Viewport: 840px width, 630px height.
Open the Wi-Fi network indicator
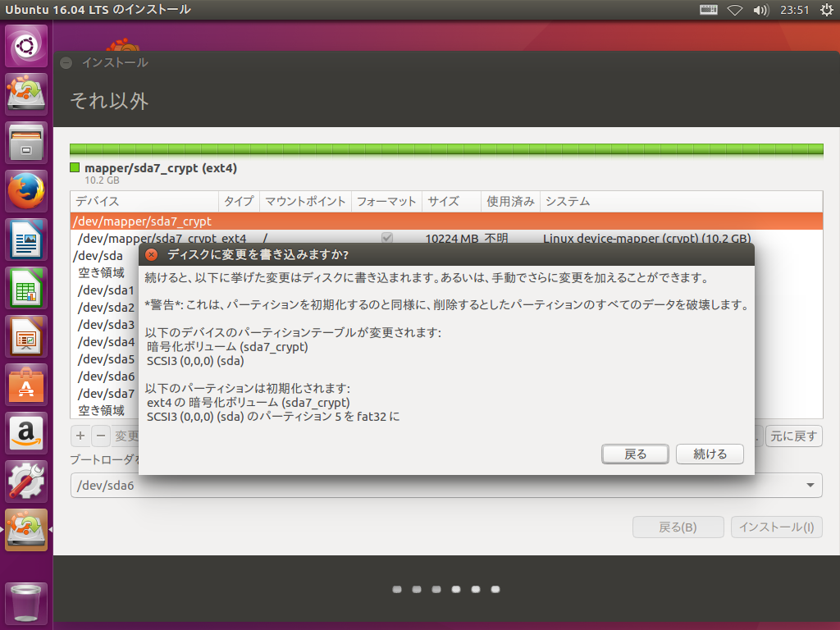734,10
